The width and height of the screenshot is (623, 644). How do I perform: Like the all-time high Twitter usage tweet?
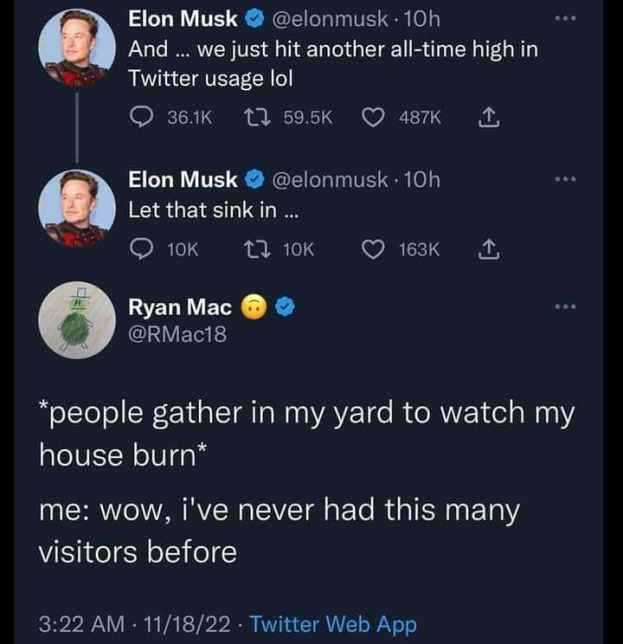pos(374,117)
